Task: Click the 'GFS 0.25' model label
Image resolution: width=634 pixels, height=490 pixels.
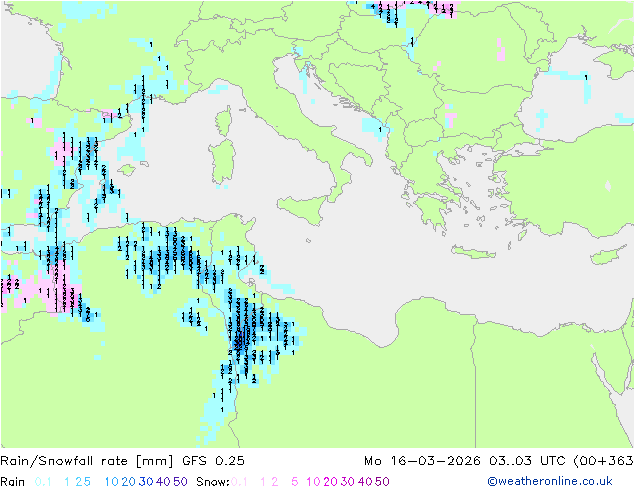Action: click(x=213, y=461)
